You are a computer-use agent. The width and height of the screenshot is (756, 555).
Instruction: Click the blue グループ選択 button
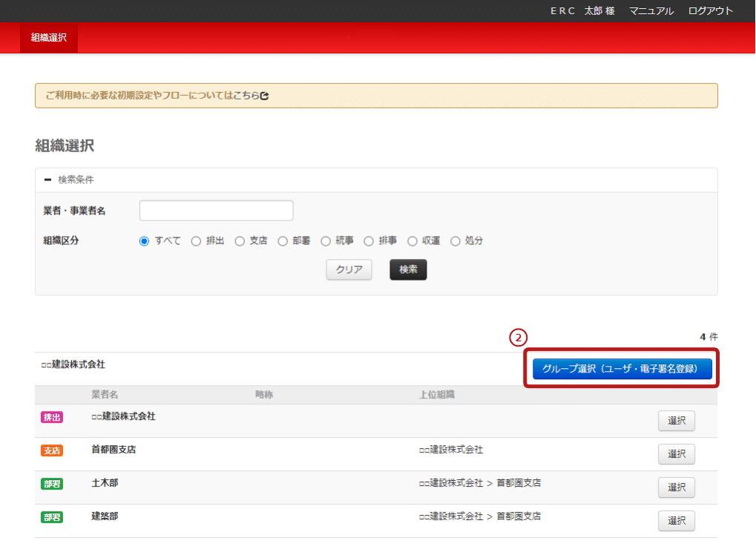622,369
